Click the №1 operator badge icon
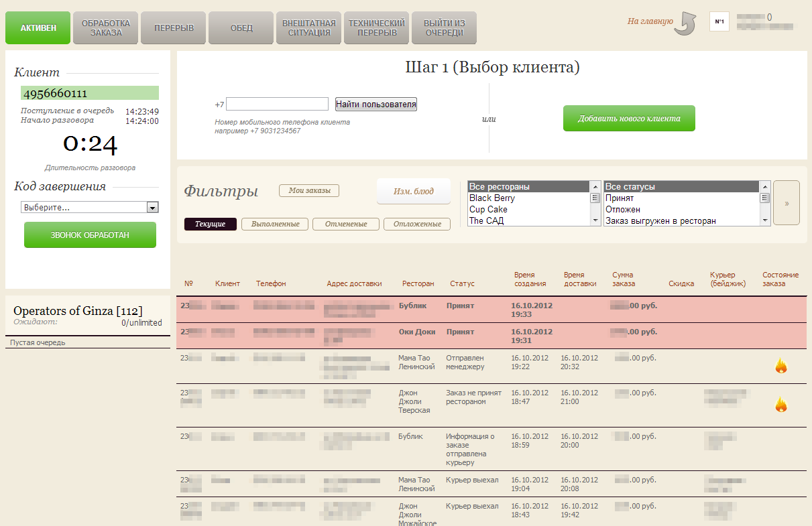Image resolution: width=812 pixels, height=526 pixels. click(x=719, y=21)
